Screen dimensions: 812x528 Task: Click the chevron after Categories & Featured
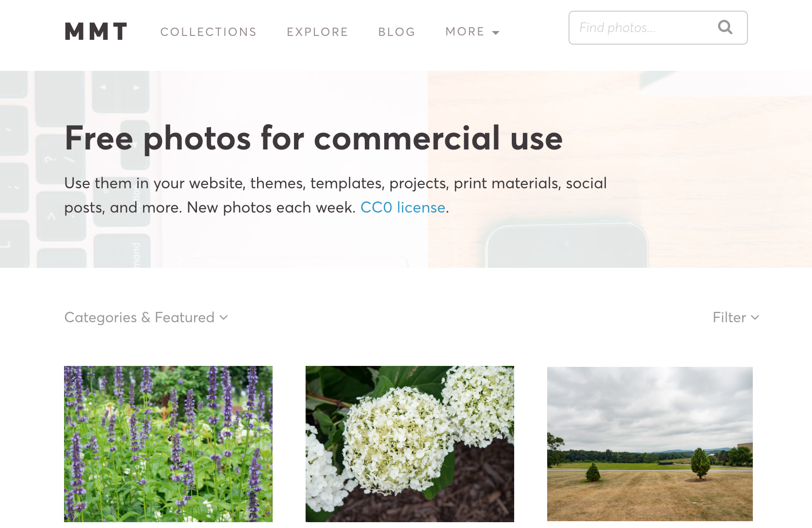[x=224, y=317]
